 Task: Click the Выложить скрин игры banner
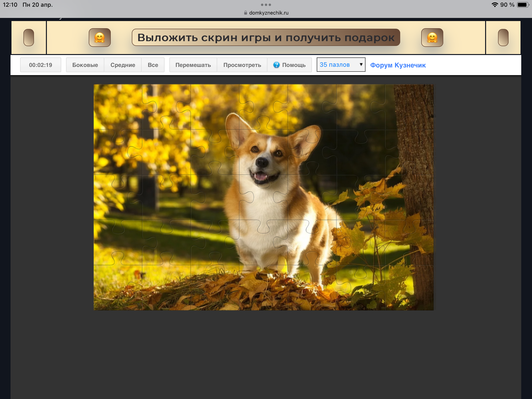coord(266,38)
